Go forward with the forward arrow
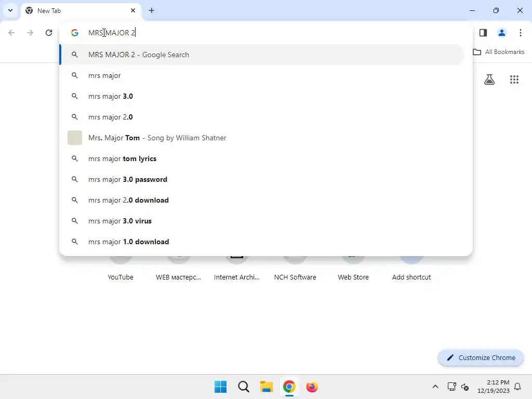Viewport: 532px width, 399px height. pyautogui.click(x=30, y=33)
